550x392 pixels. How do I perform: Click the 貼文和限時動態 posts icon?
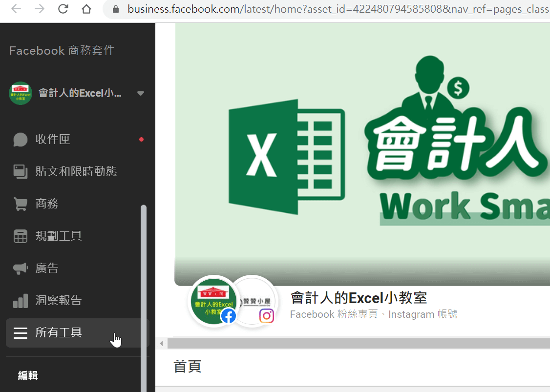pos(21,171)
